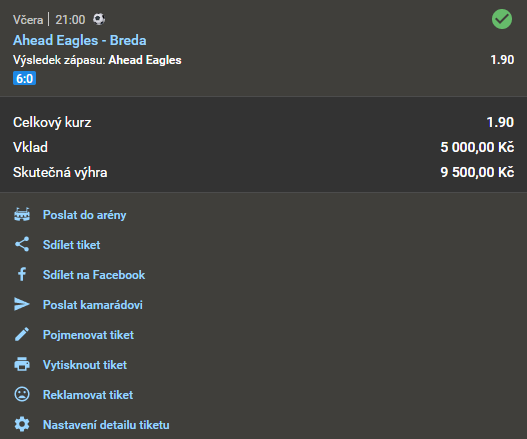The image size is (527, 439).
Task: Select Poslat kamarádovi entry
Action: coord(93,305)
